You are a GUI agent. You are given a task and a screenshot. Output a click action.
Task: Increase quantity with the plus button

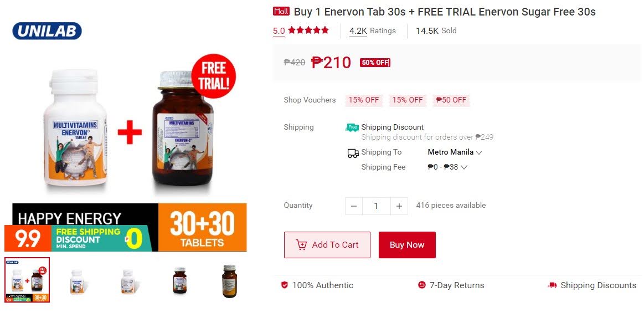(399, 206)
